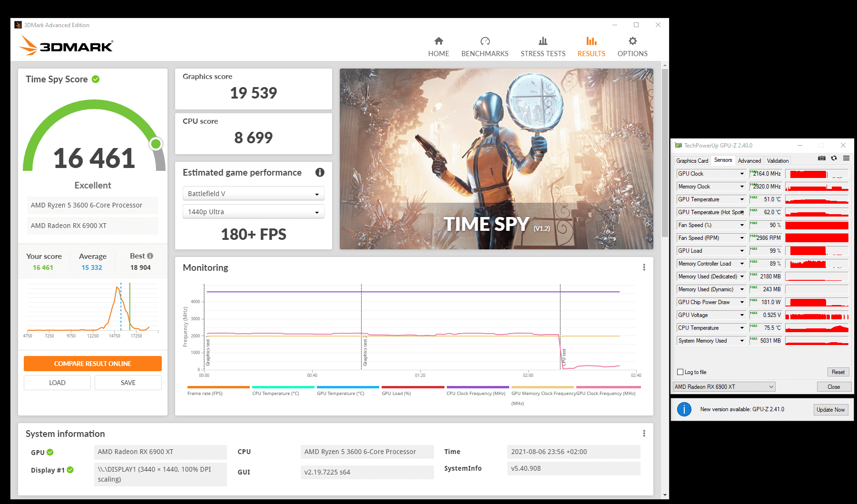Click the Time Spy benchmark thumbnail image
857x504 pixels.
pos(496,159)
